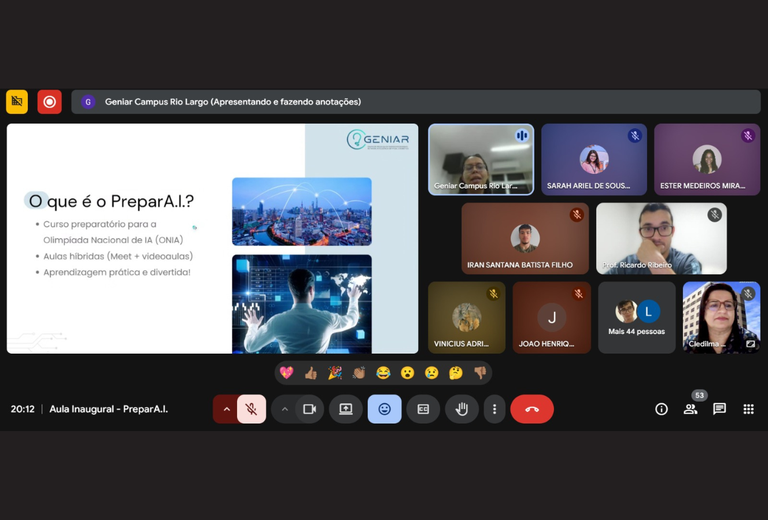Open meeting details info icon
The width and height of the screenshot is (768, 520).
click(x=661, y=409)
